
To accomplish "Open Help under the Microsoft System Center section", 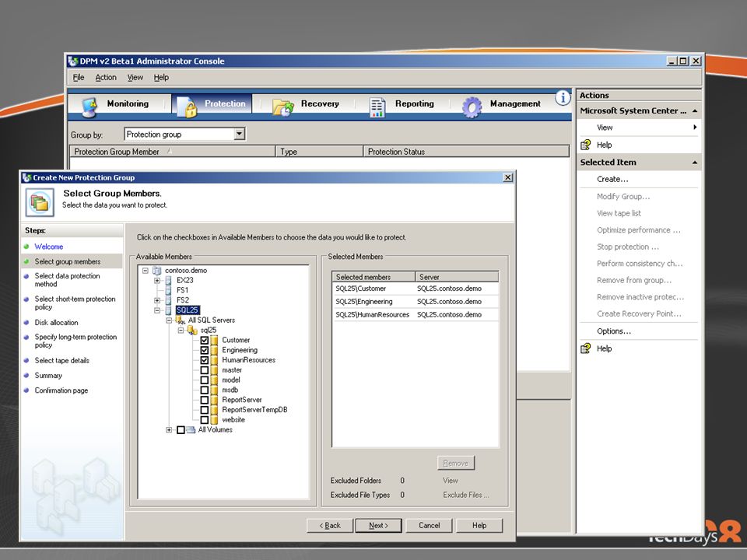I will (604, 145).
